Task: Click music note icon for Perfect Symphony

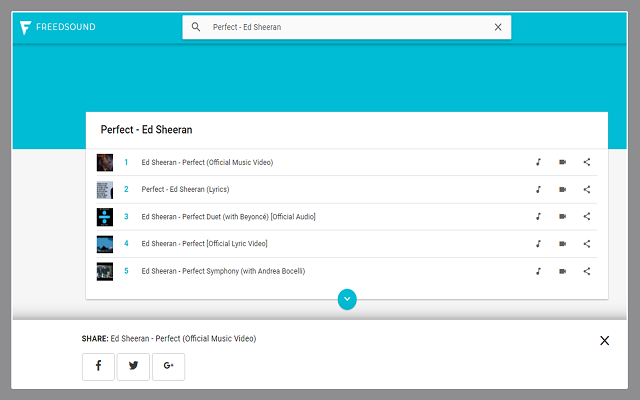Action: (x=537, y=271)
